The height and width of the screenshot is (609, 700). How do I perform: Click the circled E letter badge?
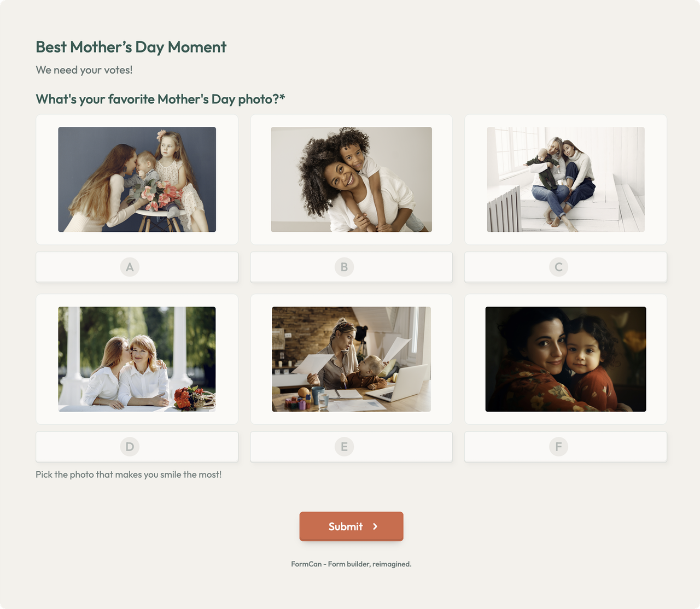[x=344, y=447]
